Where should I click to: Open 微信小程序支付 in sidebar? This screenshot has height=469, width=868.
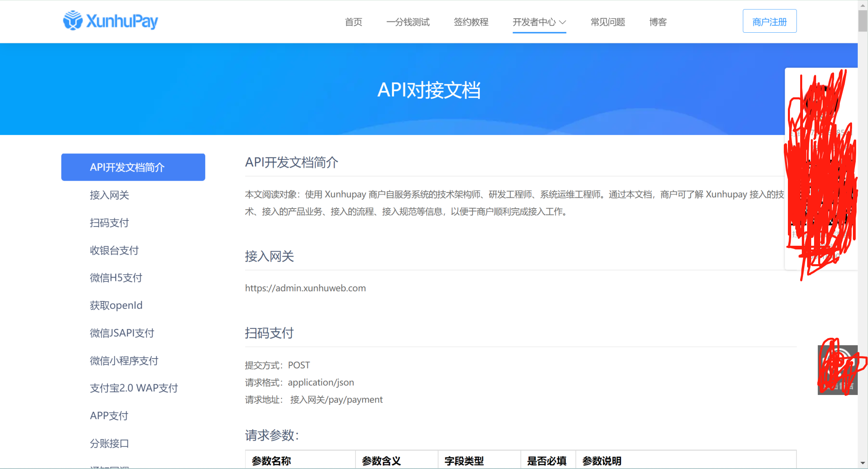coord(124,361)
